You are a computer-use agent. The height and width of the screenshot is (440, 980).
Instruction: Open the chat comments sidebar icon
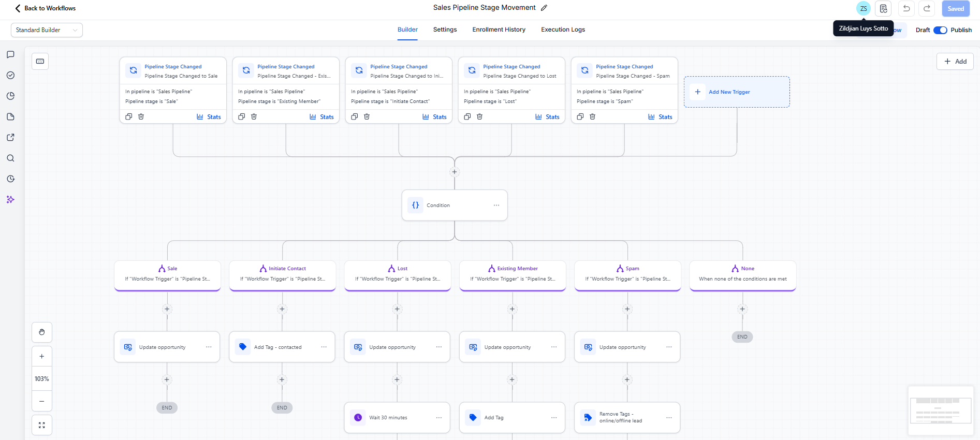10,54
